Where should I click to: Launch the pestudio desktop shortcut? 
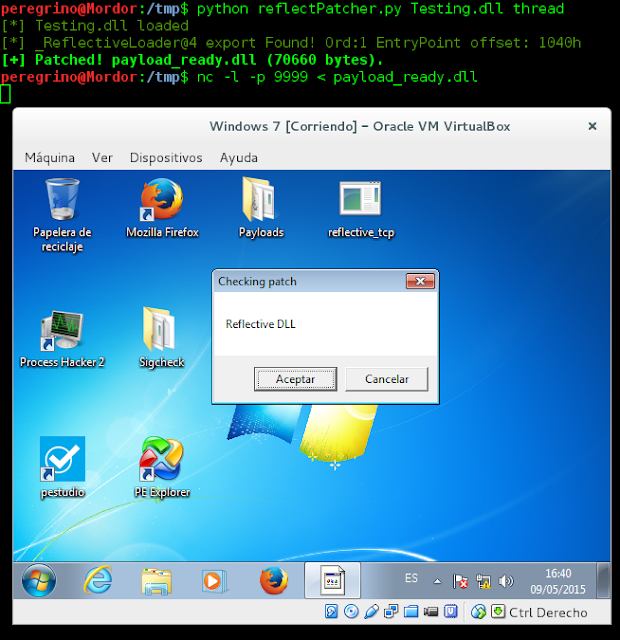pyautogui.click(x=62, y=467)
